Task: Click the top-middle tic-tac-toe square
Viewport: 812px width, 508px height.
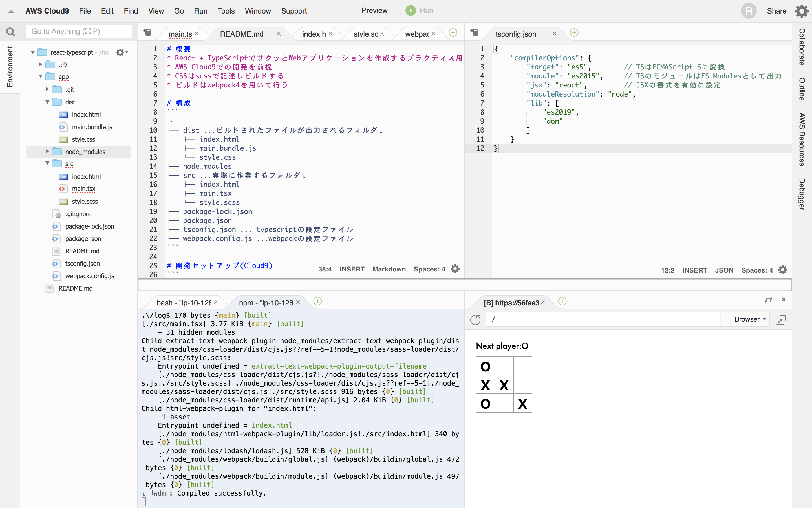Action: coord(504,366)
